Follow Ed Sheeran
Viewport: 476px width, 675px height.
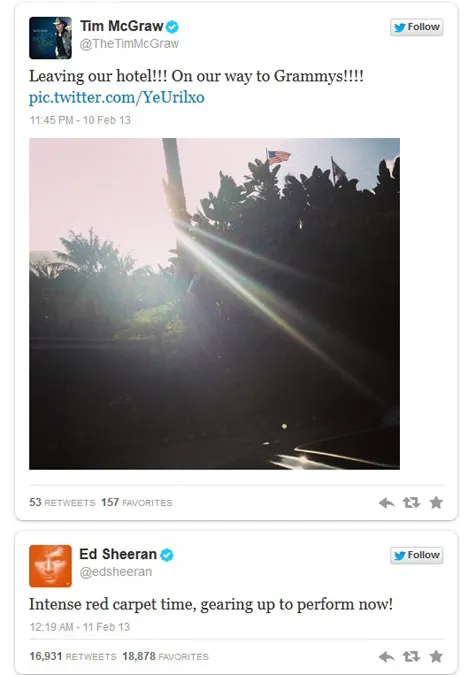[x=416, y=555]
